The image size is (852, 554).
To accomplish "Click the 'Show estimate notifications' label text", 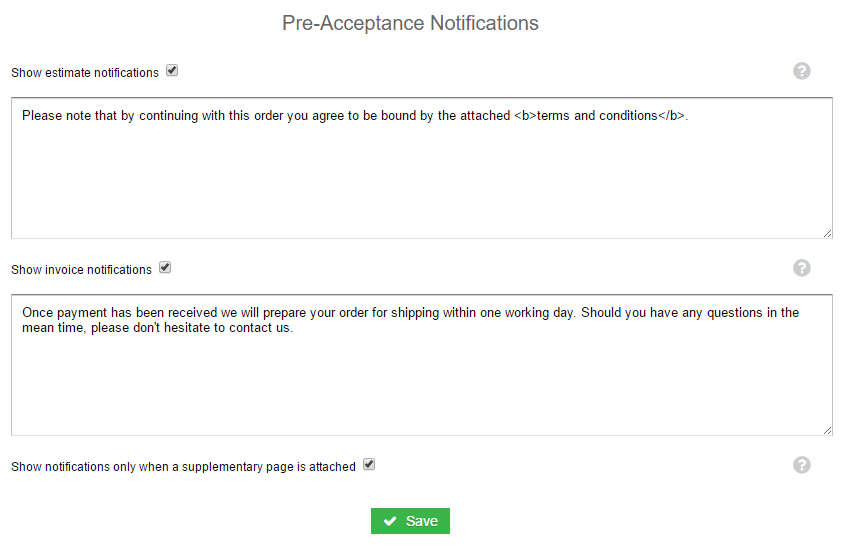I will (x=85, y=73).
